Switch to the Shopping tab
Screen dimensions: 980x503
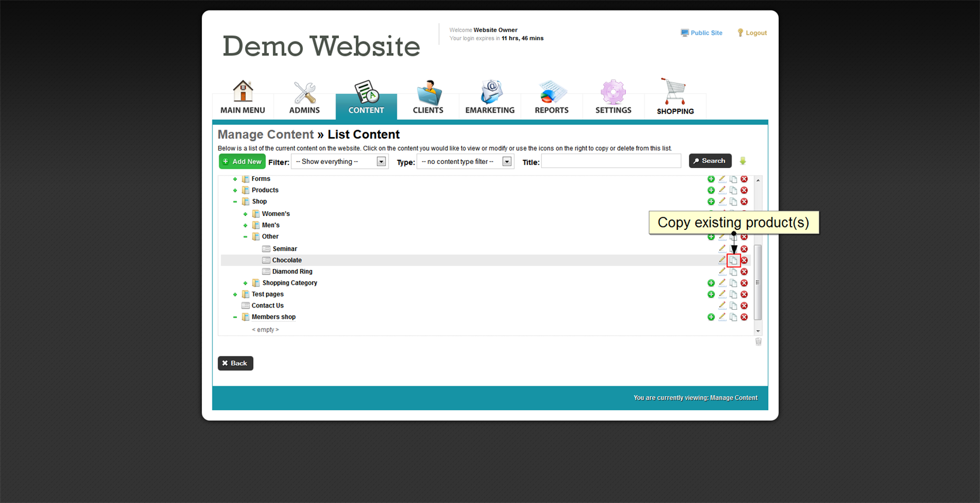(675, 97)
